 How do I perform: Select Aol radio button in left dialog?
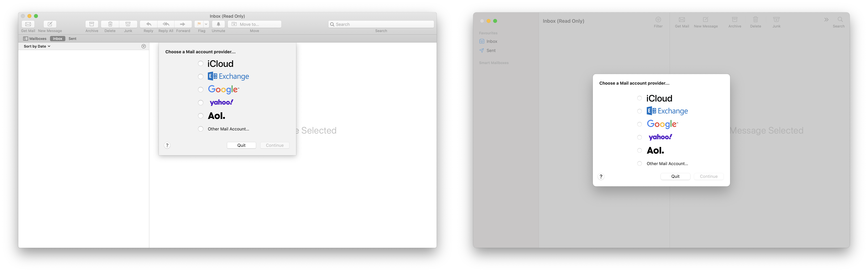pyautogui.click(x=200, y=116)
